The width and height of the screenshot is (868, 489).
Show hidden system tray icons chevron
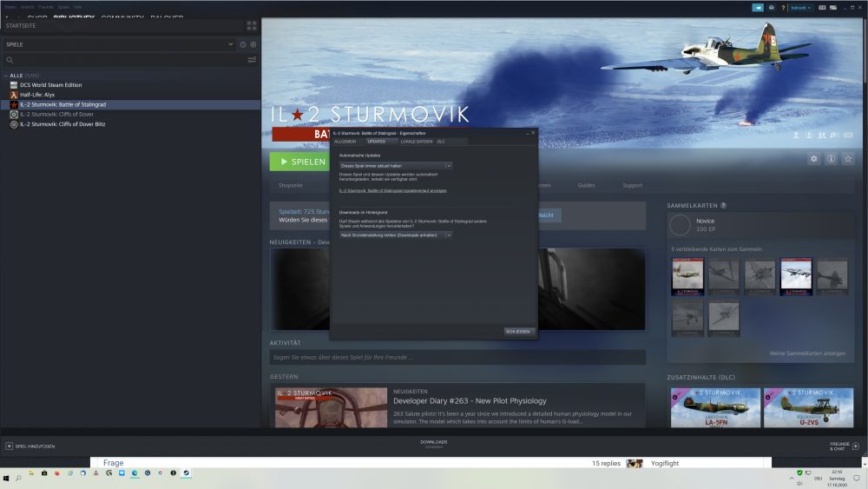(792, 478)
